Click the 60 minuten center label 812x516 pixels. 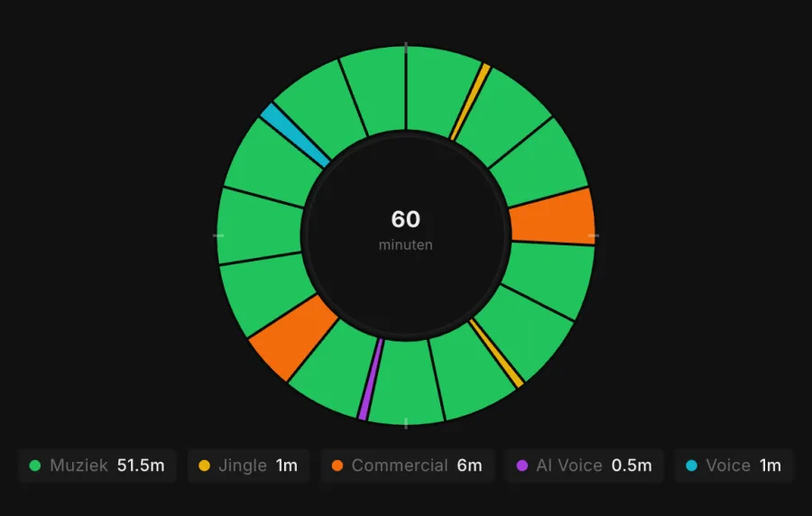[x=405, y=229]
